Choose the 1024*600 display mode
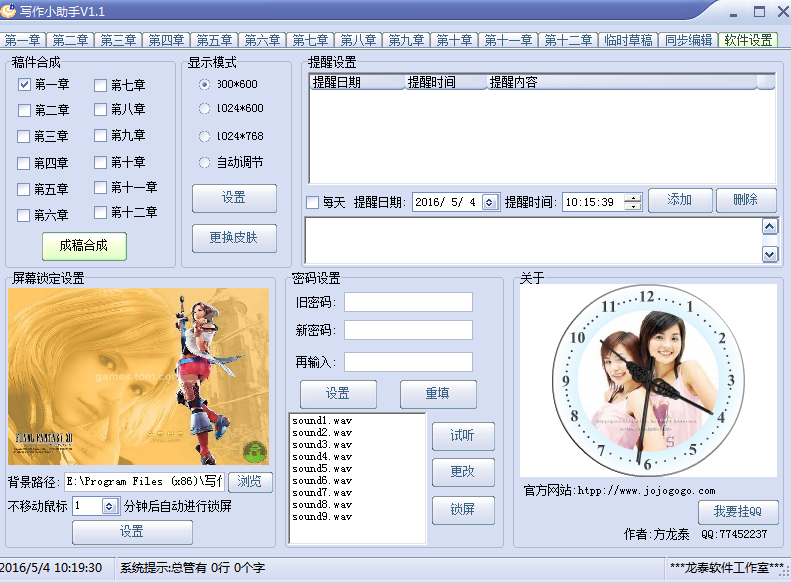This screenshot has height=583, width=791. click(204, 108)
